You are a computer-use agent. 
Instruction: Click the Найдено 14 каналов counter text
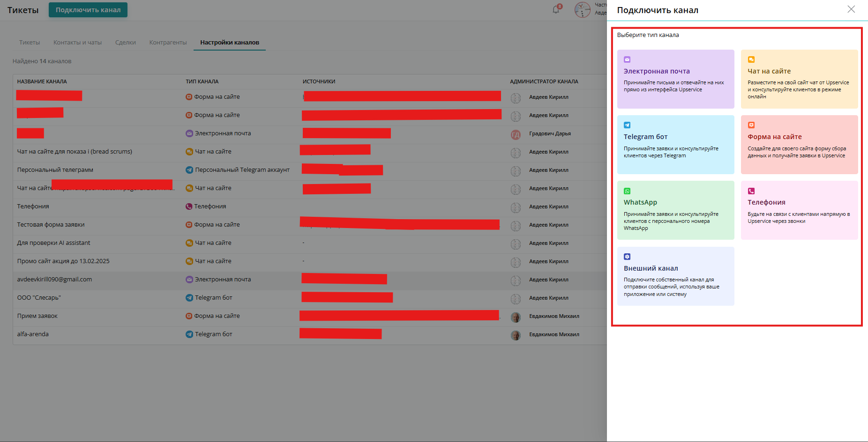(42, 61)
